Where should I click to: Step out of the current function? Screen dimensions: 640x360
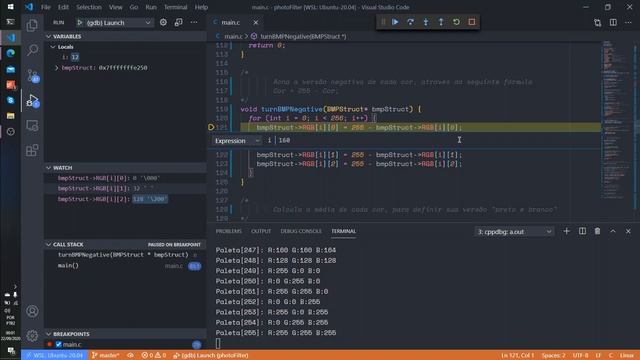pos(441,22)
